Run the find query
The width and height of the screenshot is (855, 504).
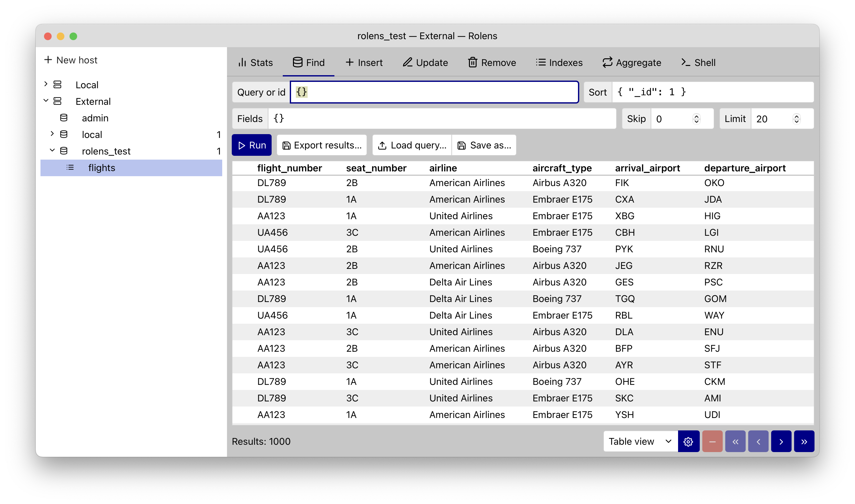pyautogui.click(x=252, y=145)
